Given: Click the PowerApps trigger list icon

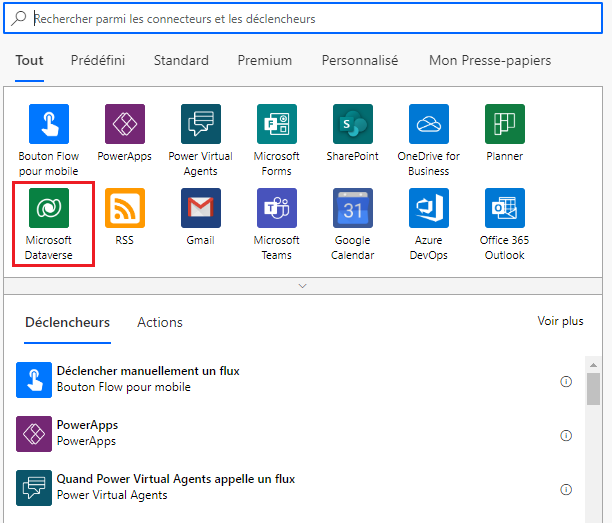Looking at the screenshot, I should click(x=34, y=434).
